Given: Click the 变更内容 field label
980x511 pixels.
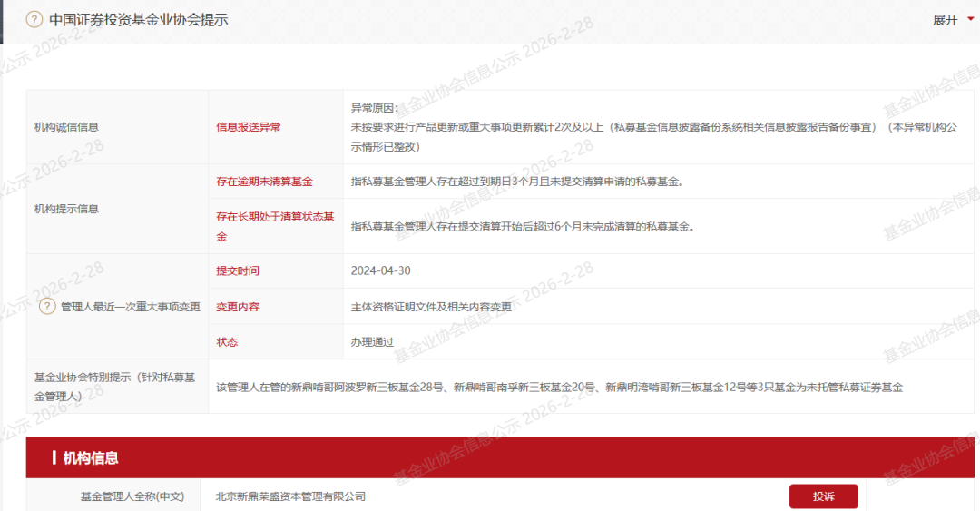Looking at the screenshot, I should click(237, 307).
